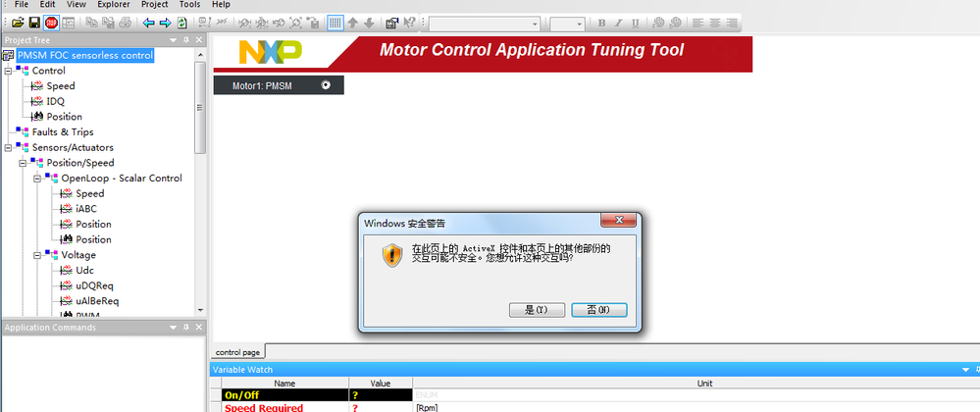Toggle the highlighted barcode-style toolbar icon
This screenshot has width=980, height=412.
pos(335,24)
